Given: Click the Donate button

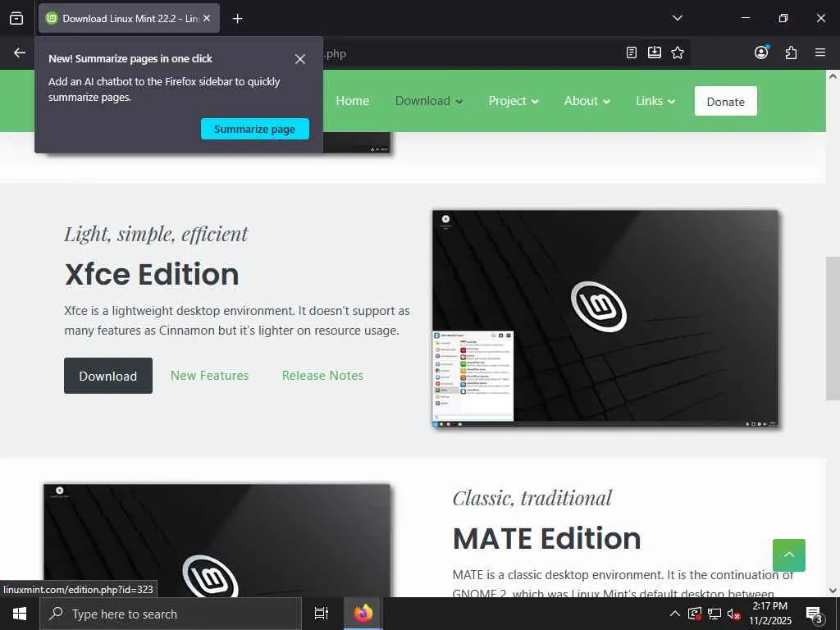Looking at the screenshot, I should pos(725,101).
